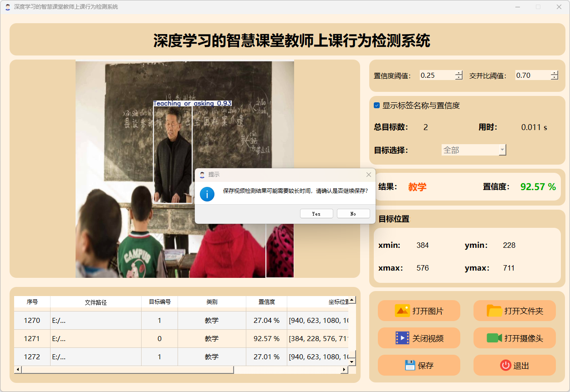The image size is (570, 392).
Task: Click the table's vertical scroll down arrow
Action: click(x=351, y=362)
